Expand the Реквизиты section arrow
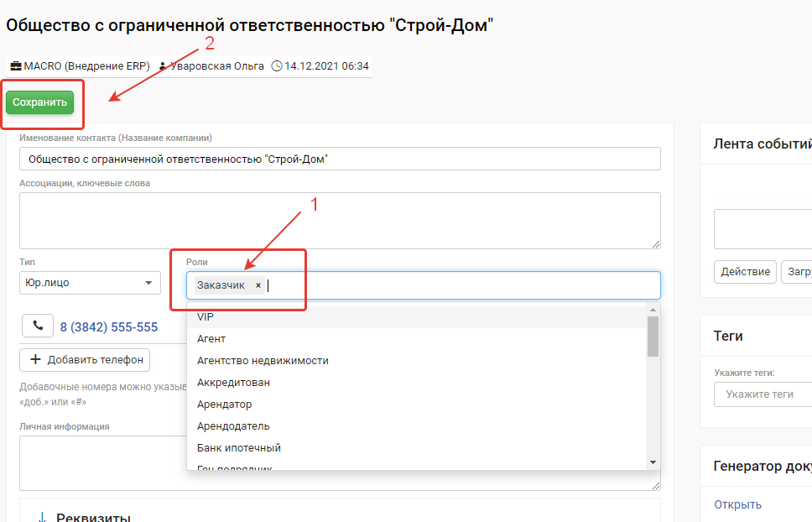812x522 pixels. pos(40,517)
